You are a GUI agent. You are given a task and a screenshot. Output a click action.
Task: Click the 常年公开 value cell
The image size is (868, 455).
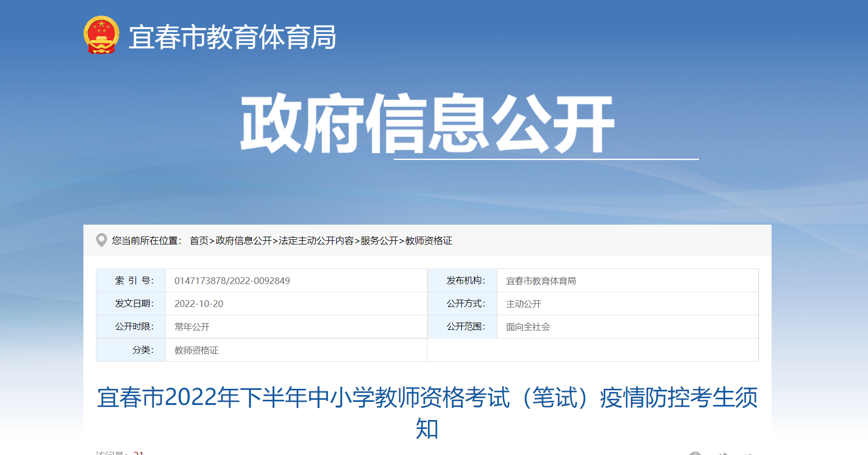click(x=296, y=327)
